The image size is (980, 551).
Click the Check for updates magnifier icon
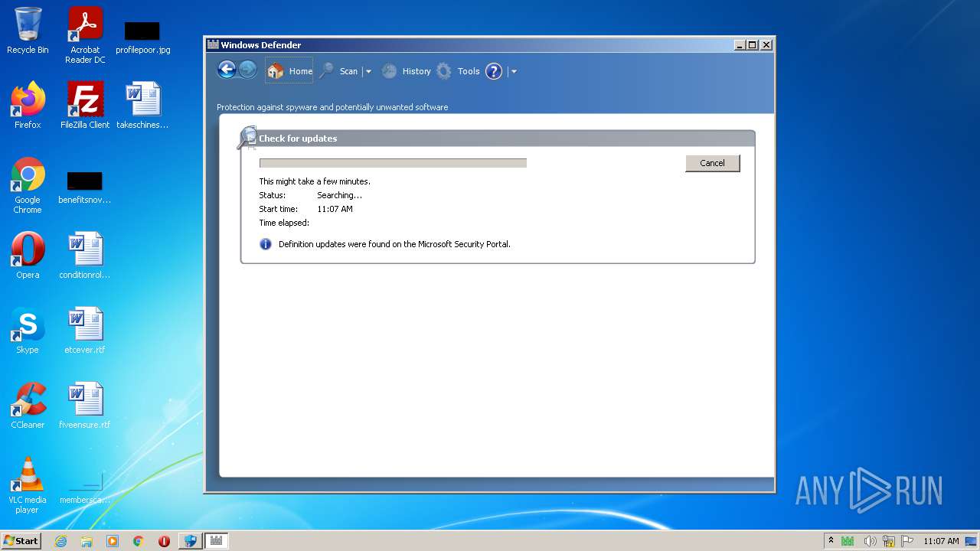[x=247, y=138]
